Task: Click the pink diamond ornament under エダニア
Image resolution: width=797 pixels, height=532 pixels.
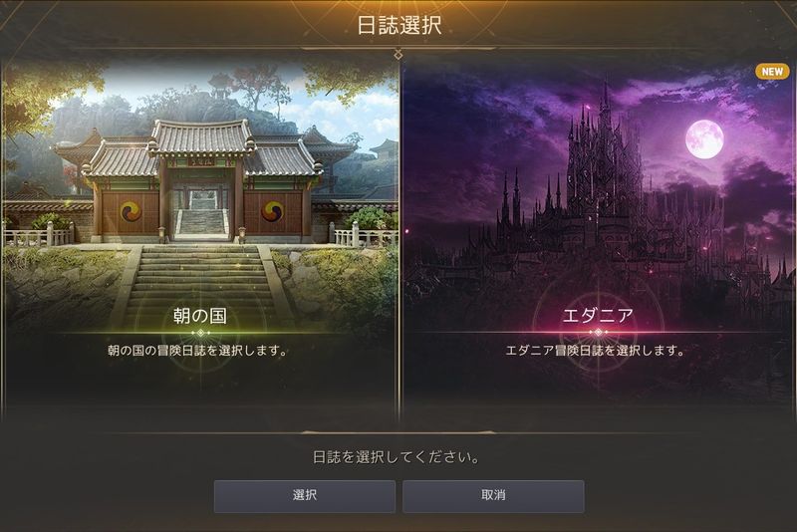Action: 599,333
